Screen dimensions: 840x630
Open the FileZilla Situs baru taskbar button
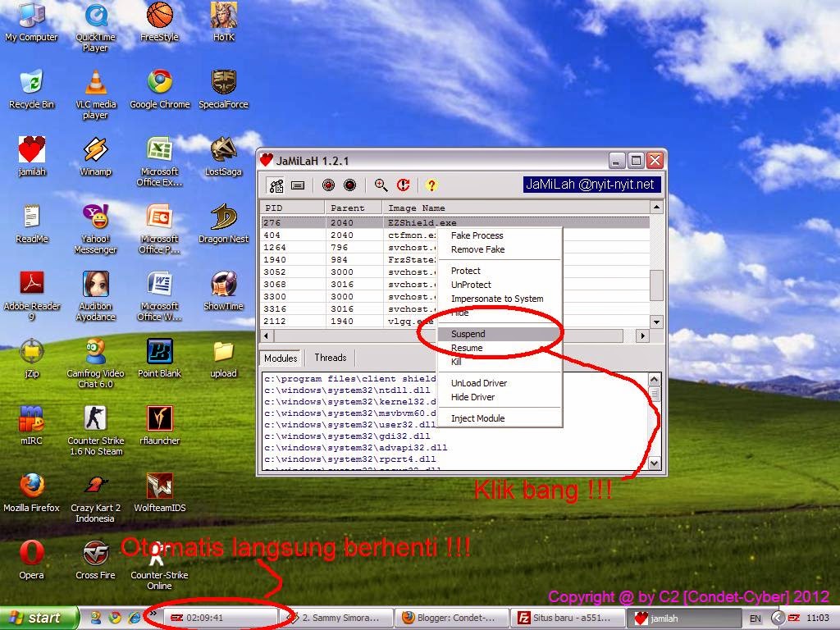point(568,618)
